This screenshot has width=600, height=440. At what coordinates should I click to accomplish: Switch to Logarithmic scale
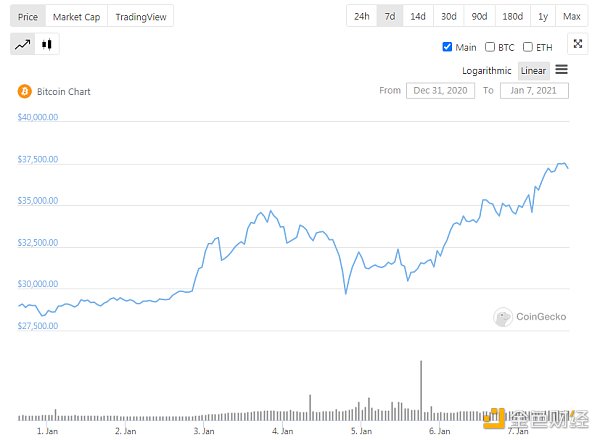coord(487,71)
